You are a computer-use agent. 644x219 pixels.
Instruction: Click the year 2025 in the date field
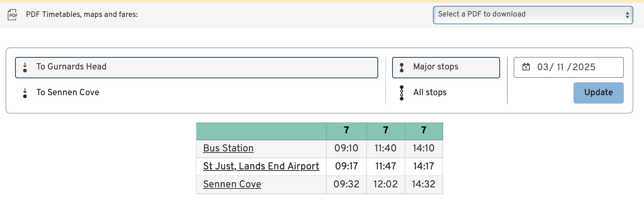click(x=584, y=67)
